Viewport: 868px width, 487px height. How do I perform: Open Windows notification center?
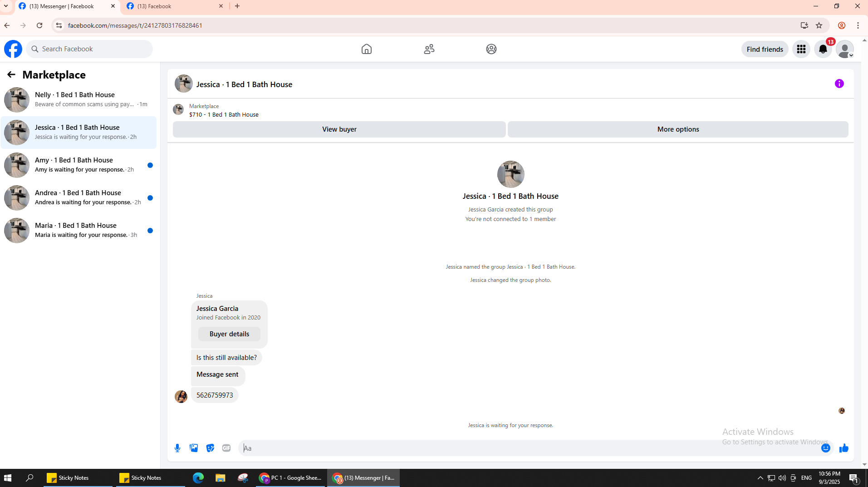[x=854, y=478]
